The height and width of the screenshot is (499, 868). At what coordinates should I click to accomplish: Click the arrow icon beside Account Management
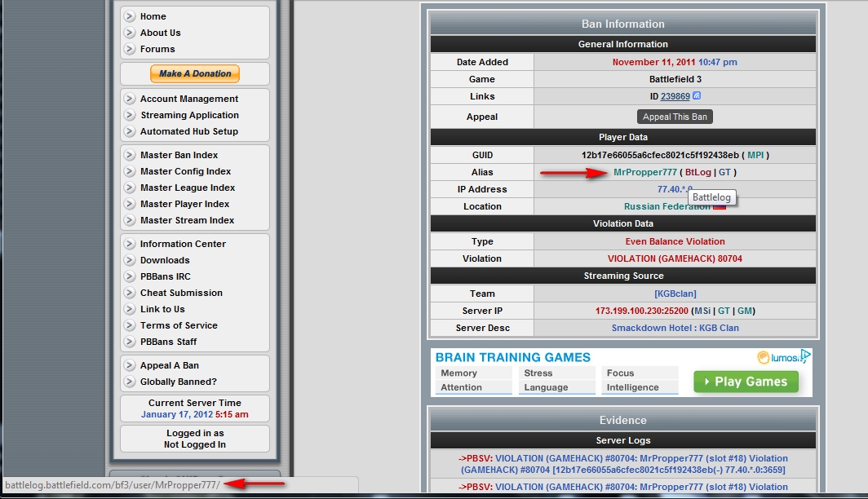130,99
